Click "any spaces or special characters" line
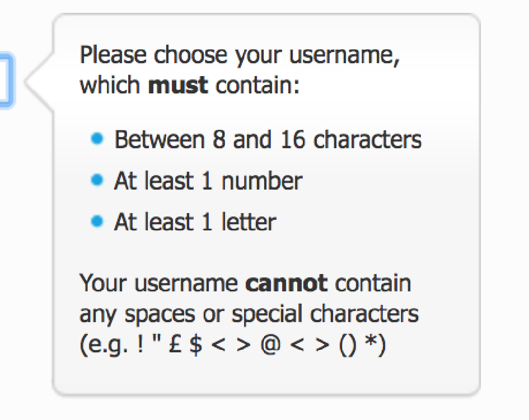 tap(249, 314)
